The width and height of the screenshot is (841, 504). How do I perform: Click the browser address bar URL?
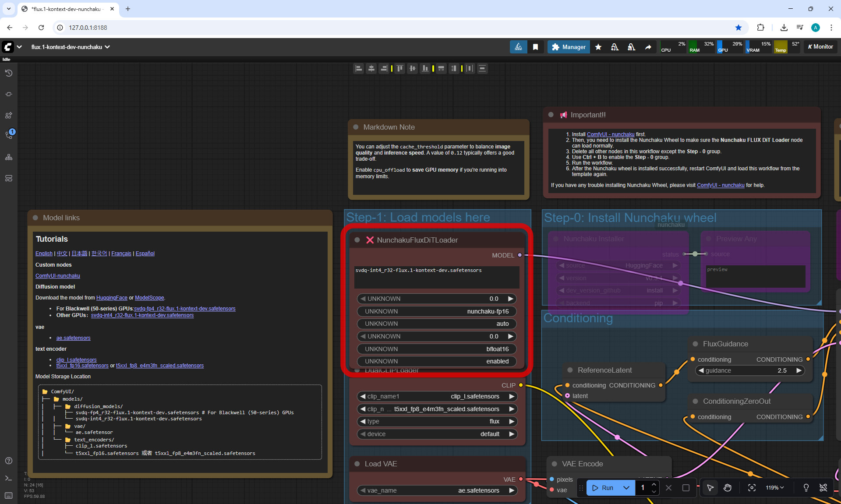tap(88, 28)
